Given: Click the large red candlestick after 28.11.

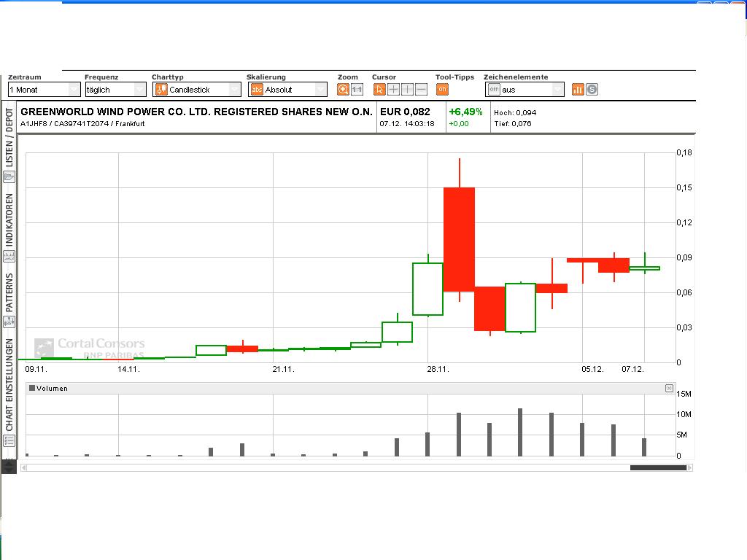Looking at the screenshot, I should coord(460,239).
